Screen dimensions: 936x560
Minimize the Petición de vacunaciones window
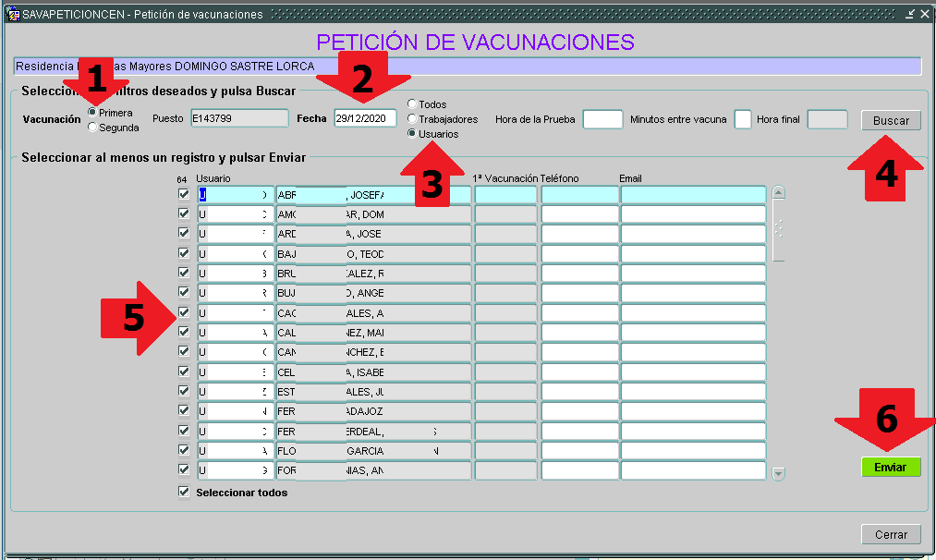coord(910,15)
